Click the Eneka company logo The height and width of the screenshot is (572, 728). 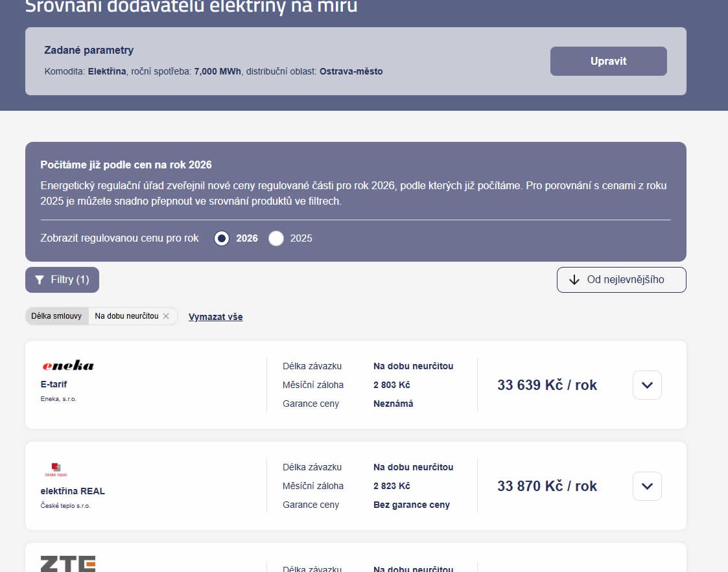pyautogui.click(x=68, y=365)
